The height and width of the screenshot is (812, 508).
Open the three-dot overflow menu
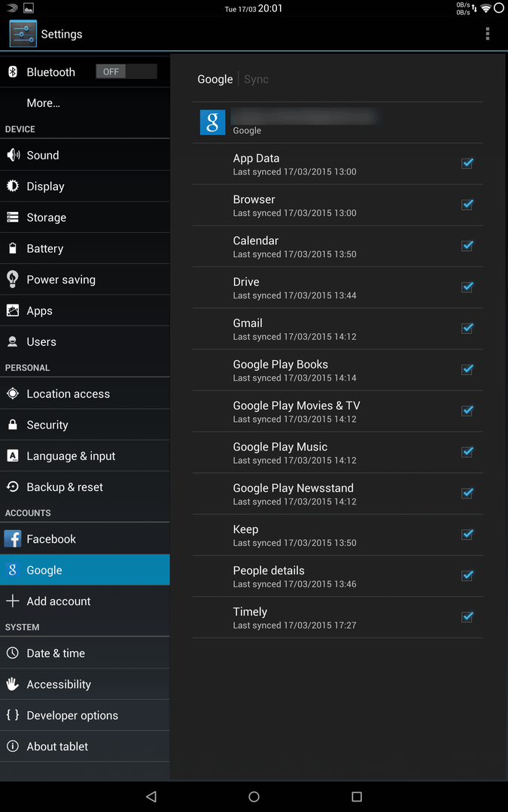[487, 34]
